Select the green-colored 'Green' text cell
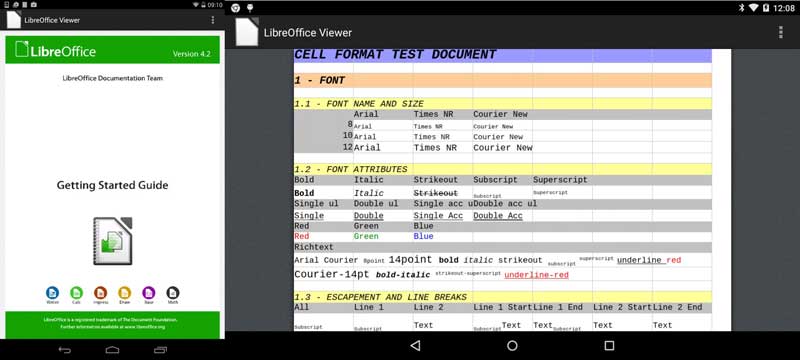 pyautogui.click(x=383, y=237)
